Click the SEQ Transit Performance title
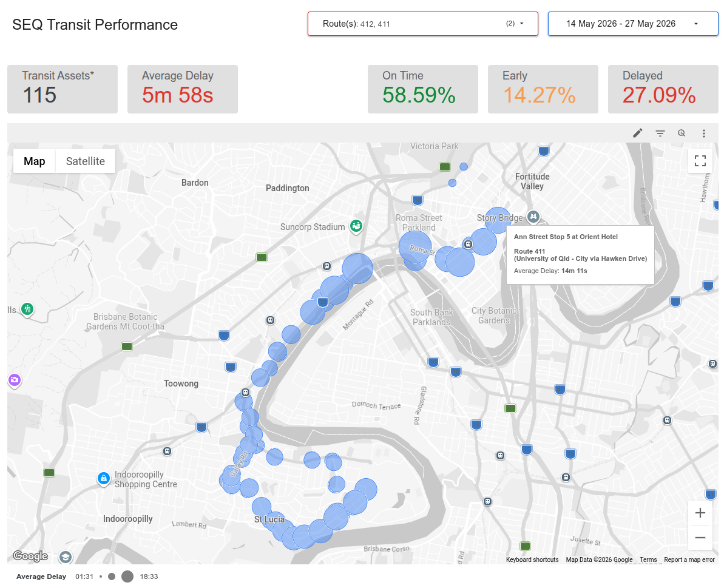This screenshot has height=588, width=724. [95, 24]
